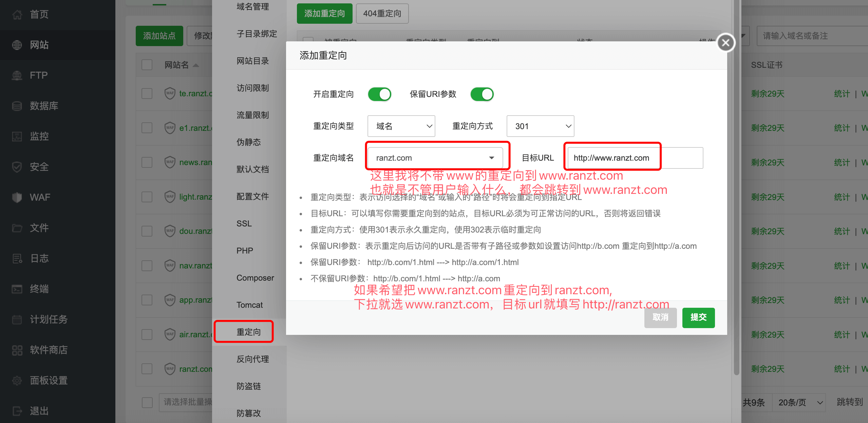Click the globe icon next to 网站
The width and height of the screenshot is (868, 423).
(17, 45)
